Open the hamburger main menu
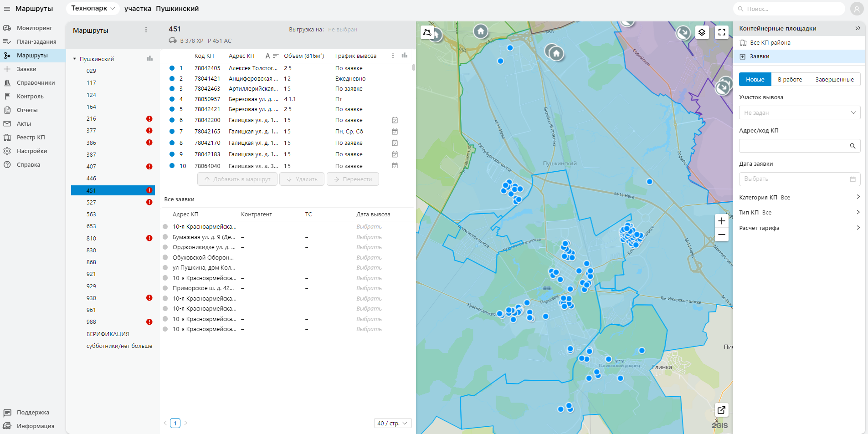The height and width of the screenshot is (434, 868). [7, 9]
